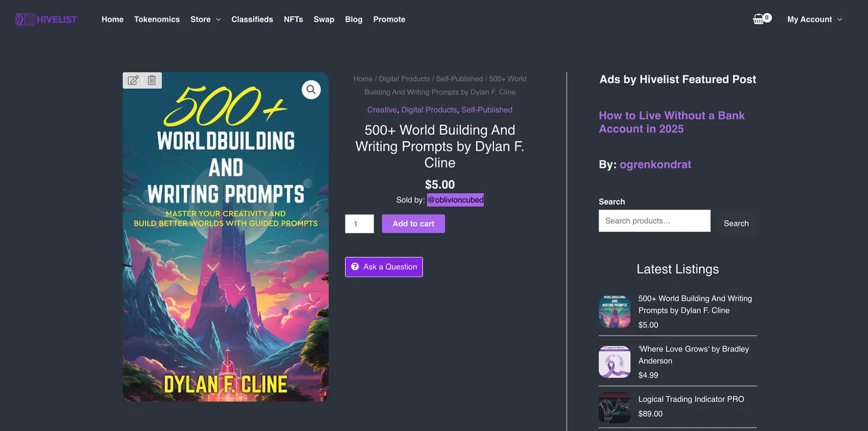The height and width of the screenshot is (431, 868).
Task: Zoom product image with magnifier icon
Action: click(311, 89)
